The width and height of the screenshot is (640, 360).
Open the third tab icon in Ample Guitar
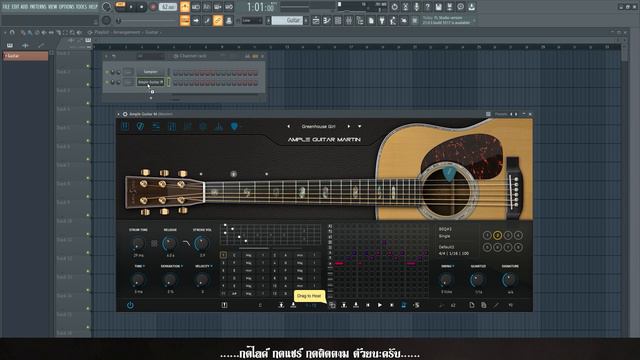pos(156,126)
